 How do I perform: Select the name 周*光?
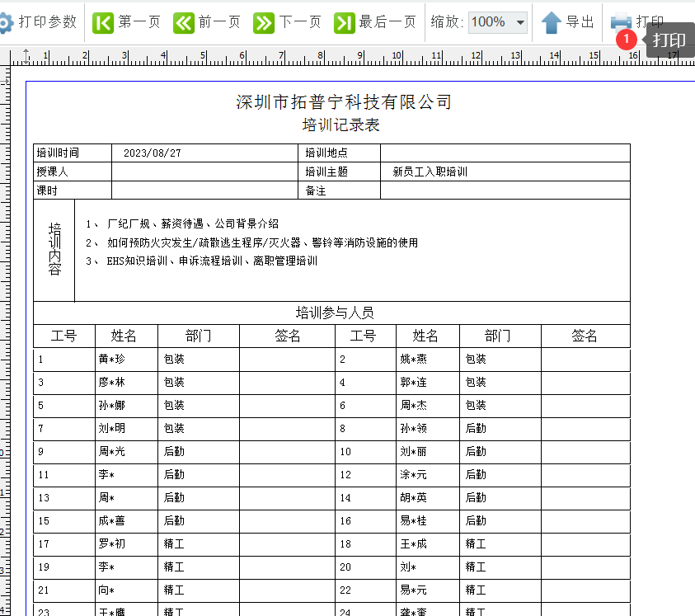[x=111, y=451]
